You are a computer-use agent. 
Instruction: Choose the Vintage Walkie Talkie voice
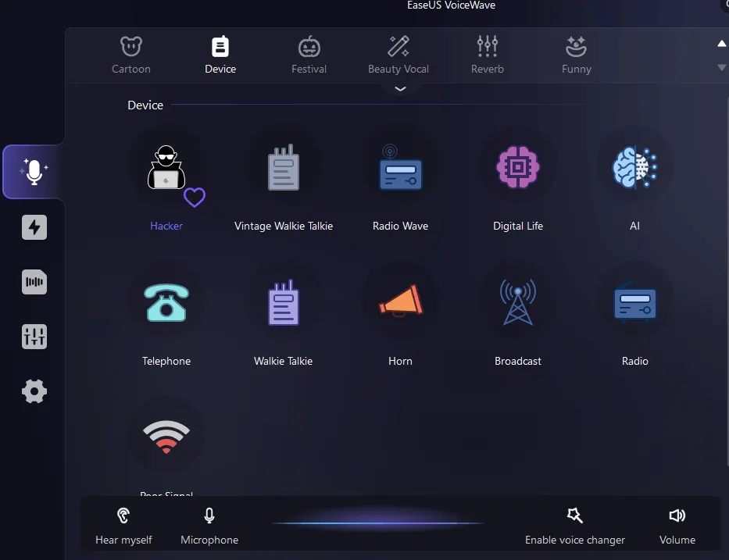(284, 169)
